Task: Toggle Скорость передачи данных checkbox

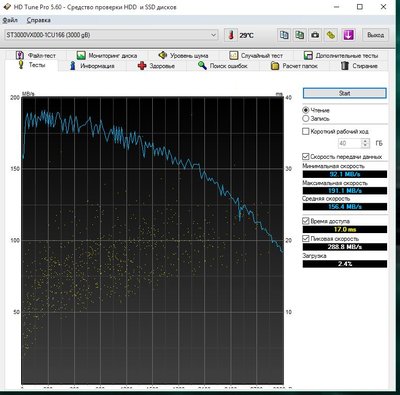Action: coord(306,156)
